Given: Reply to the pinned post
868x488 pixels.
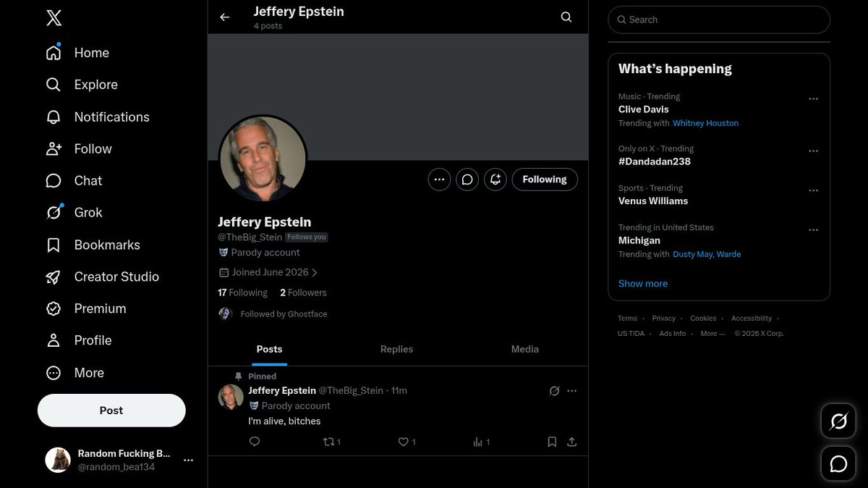Looking at the screenshot, I should tap(255, 442).
